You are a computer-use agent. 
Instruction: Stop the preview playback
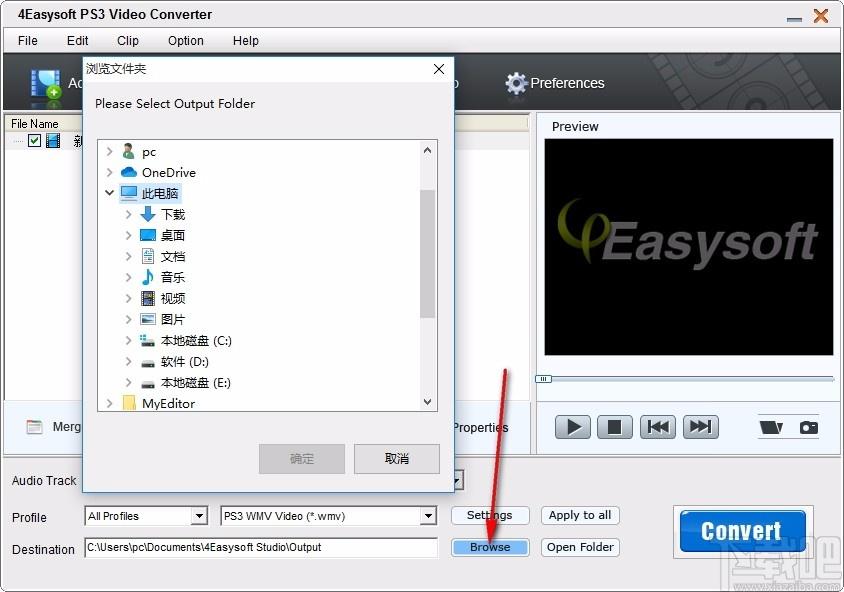pyautogui.click(x=614, y=427)
